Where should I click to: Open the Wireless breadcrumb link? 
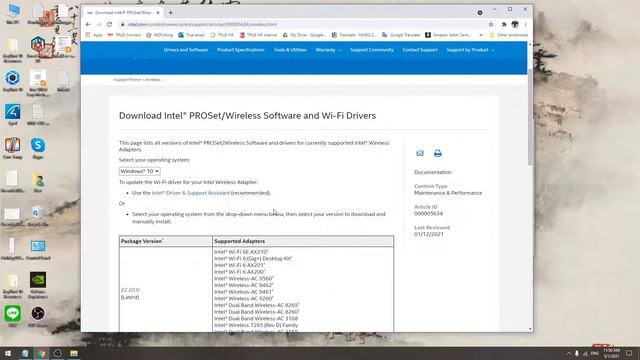pyautogui.click(x=153, y=80)
